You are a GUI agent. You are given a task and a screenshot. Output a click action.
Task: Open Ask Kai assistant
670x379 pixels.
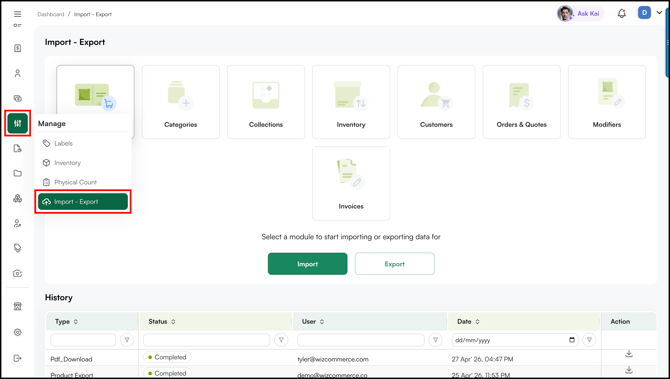pos(580,13)
